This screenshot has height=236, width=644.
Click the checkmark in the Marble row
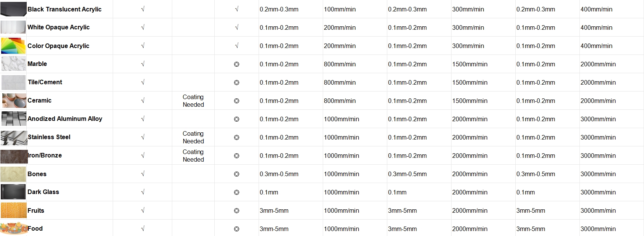tap(142, 64)
